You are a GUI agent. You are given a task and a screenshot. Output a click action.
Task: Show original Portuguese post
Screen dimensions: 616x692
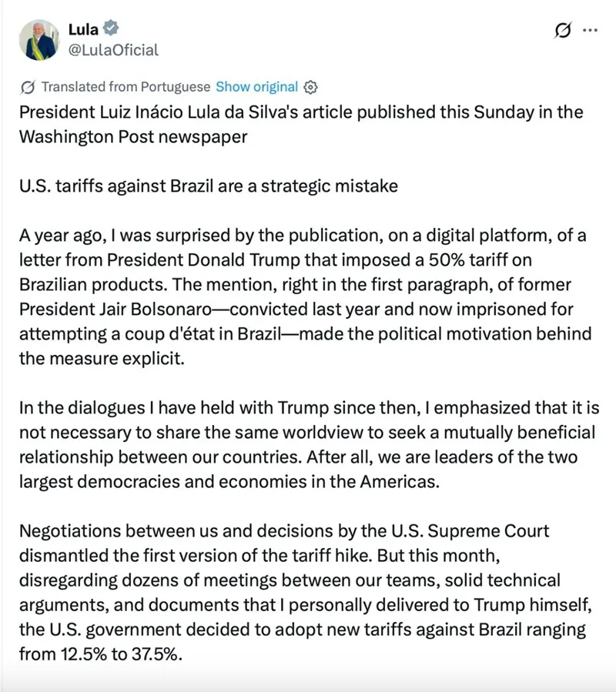pos(256,87)
